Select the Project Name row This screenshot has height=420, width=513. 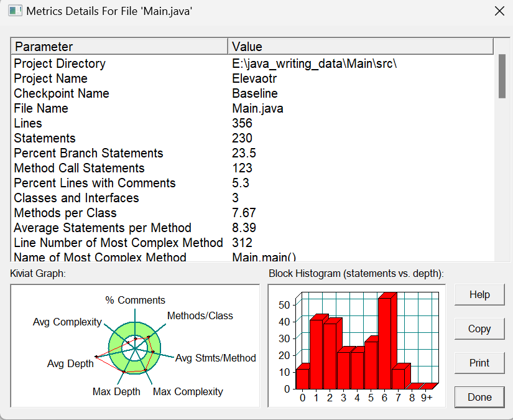pos(252,78)
